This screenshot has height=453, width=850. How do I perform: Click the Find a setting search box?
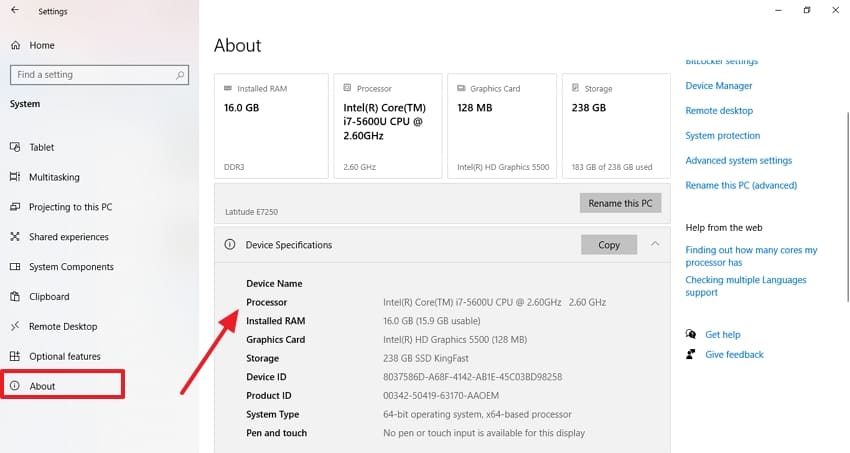pos(99,75)
